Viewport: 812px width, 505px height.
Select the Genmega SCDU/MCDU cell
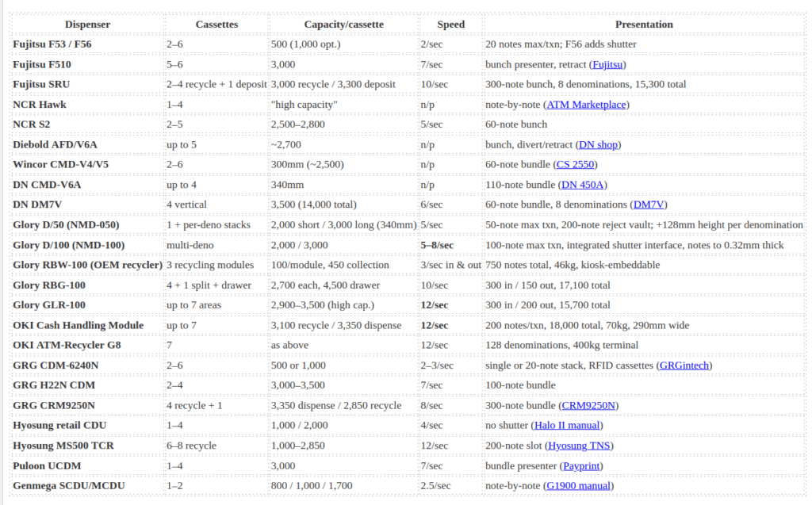coord(87,486)
